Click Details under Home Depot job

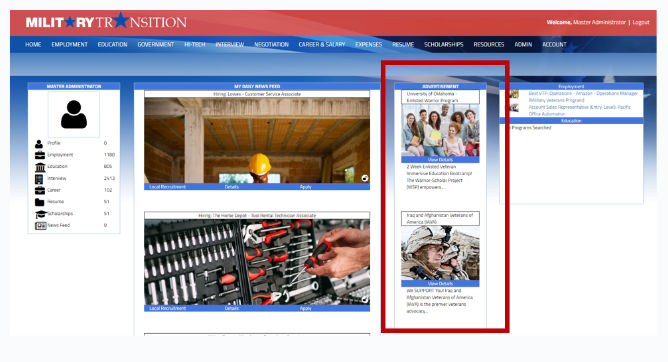[232, 308]
